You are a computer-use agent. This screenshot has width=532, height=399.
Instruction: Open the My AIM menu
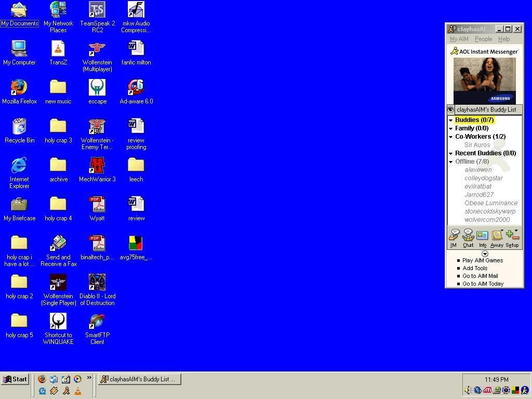coord(459,39)
